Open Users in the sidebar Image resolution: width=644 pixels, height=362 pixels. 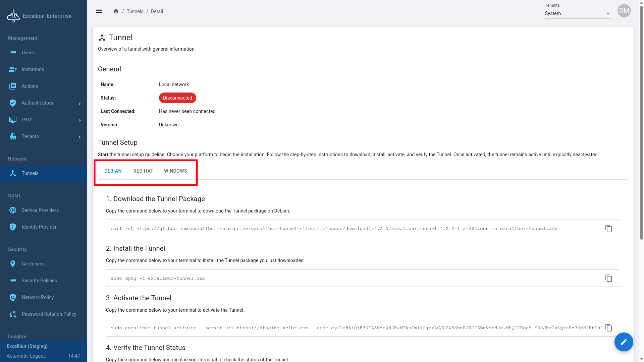click(x=28, y=53)
